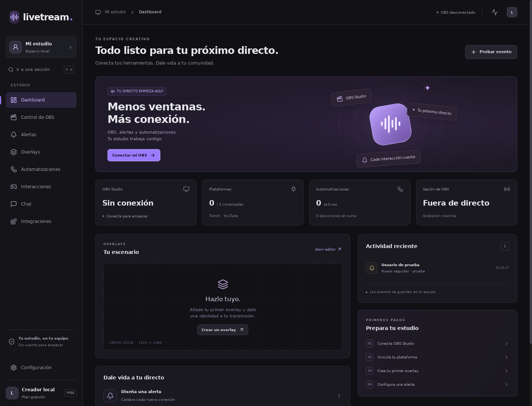The image size is (532, 406).
Task: Expand the Mi estudio workspace chevron
Action: 71,47
